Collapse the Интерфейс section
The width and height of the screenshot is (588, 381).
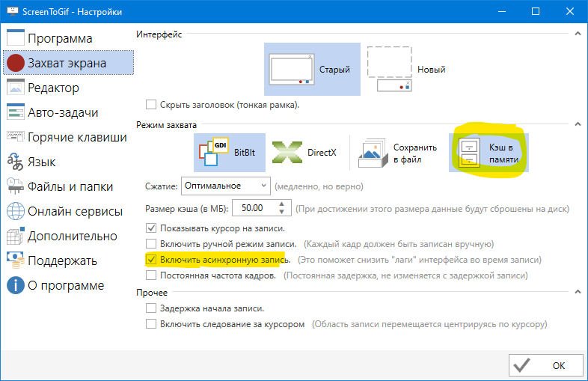pos(578,34)
